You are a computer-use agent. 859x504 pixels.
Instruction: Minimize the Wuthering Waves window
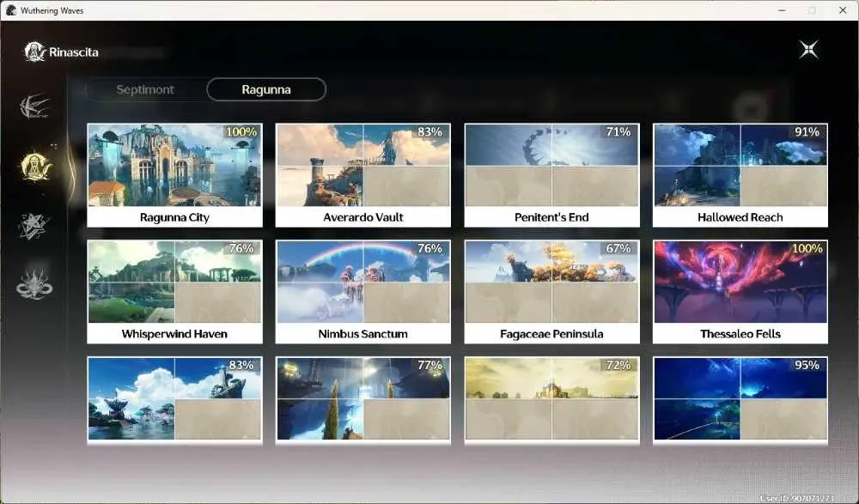coord(783,10)
